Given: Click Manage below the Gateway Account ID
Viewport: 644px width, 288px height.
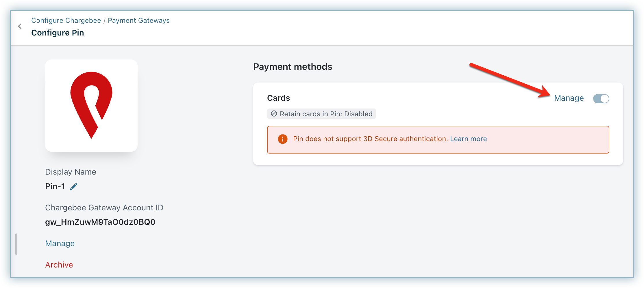Looking at the screenshot, I should pyautogui.click(x=60, y=243).
